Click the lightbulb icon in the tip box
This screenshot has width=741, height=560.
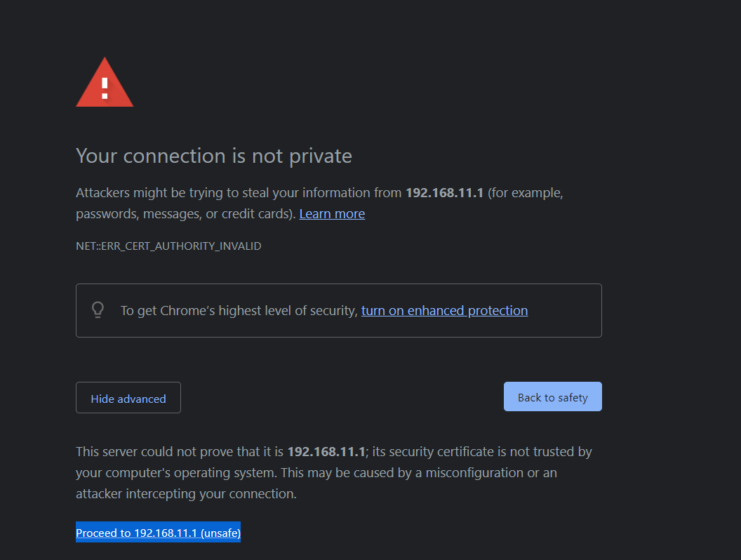tap(98, 309)
